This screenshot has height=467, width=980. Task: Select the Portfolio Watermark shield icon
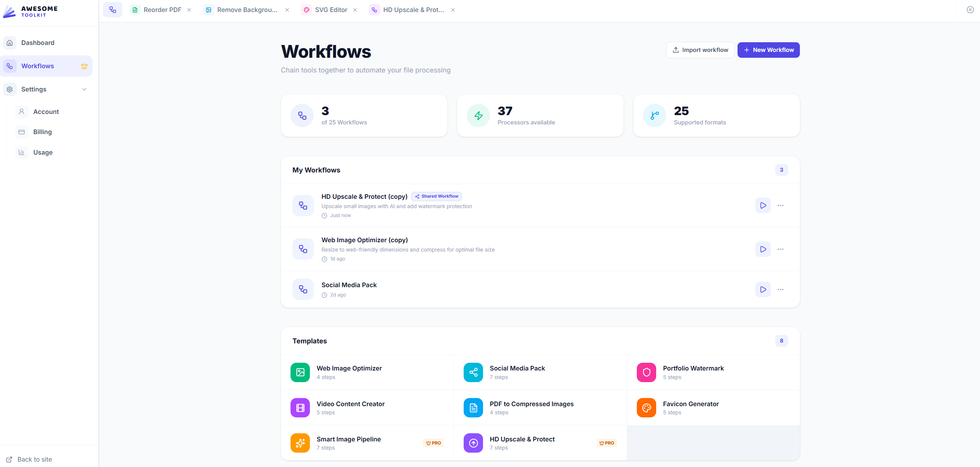click(646, 372)
